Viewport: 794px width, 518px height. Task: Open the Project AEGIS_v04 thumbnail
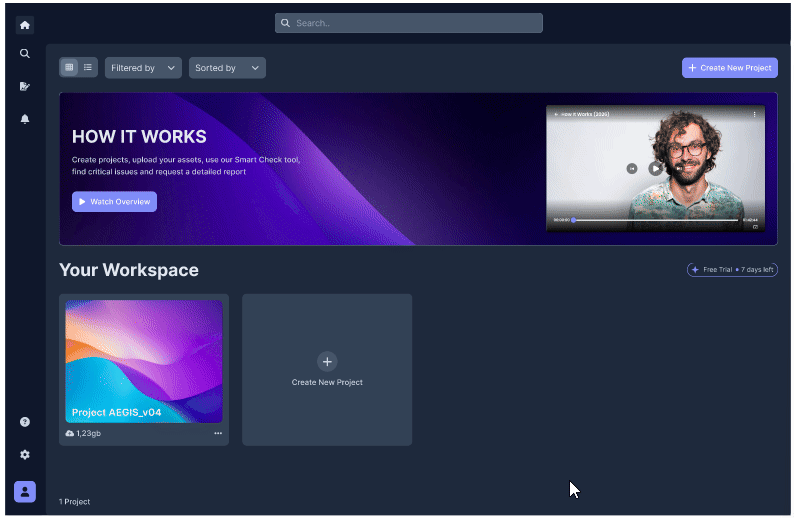[x=144, y=361]
